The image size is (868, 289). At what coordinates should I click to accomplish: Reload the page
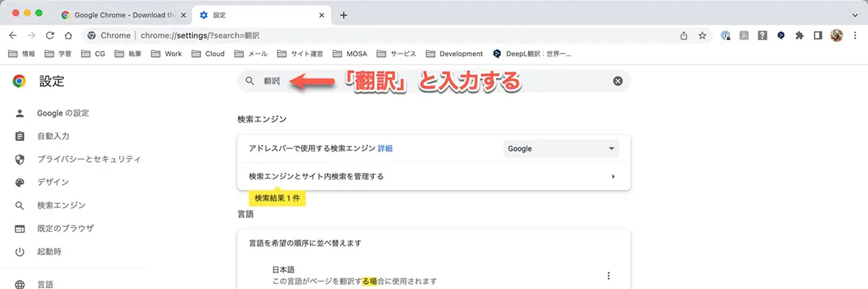tap(50, 35)
